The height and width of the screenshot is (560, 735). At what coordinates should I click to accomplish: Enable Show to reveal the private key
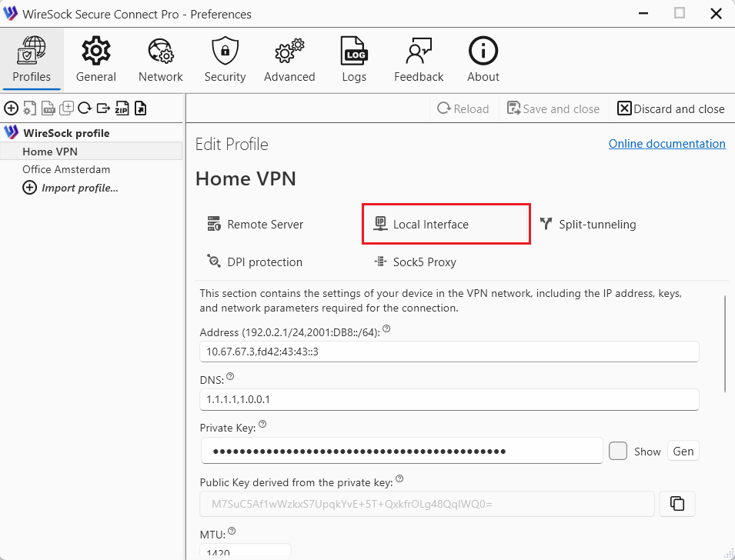point(618,451)
